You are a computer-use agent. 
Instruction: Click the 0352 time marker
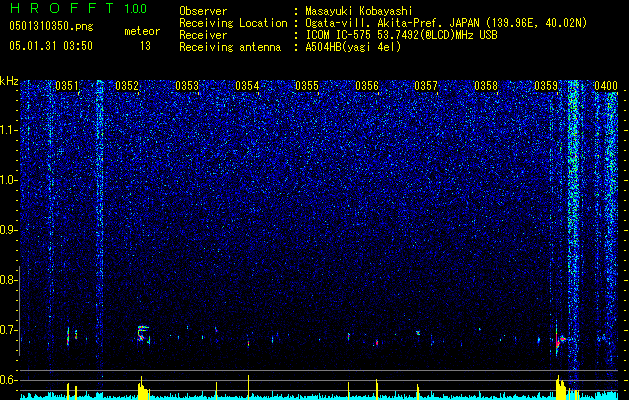(127, 86)
